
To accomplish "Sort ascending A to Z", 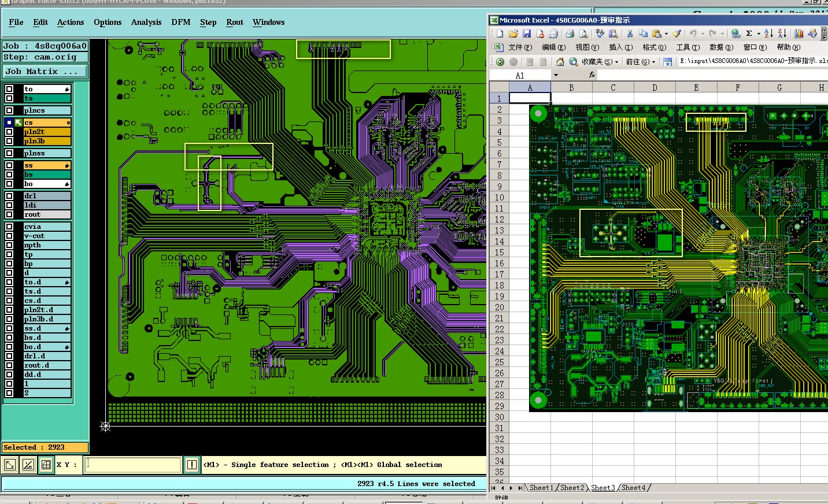I will click(768, 34).
